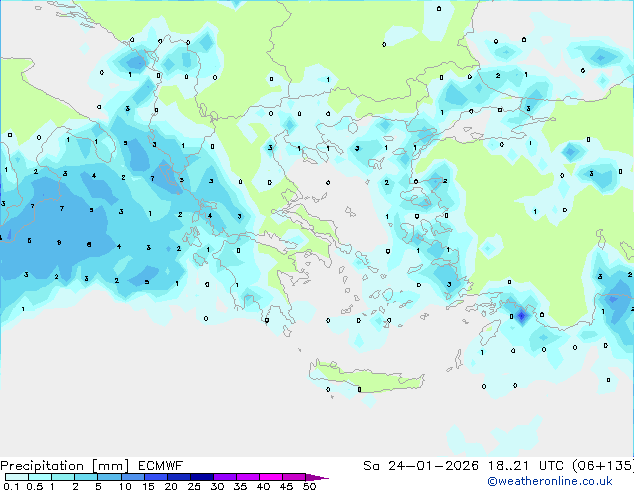Click the 30–35 mm purple legend box
The image size is (634, 490).
[225, 477]
